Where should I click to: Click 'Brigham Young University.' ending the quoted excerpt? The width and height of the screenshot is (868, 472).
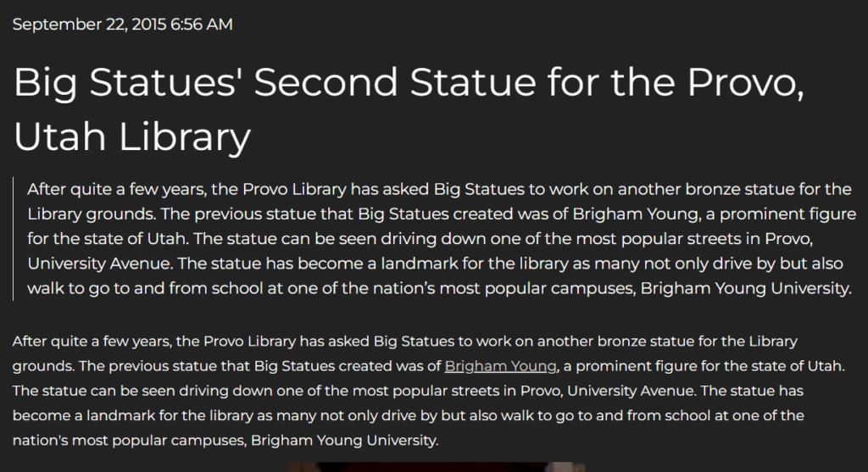(x=746, y=288)
